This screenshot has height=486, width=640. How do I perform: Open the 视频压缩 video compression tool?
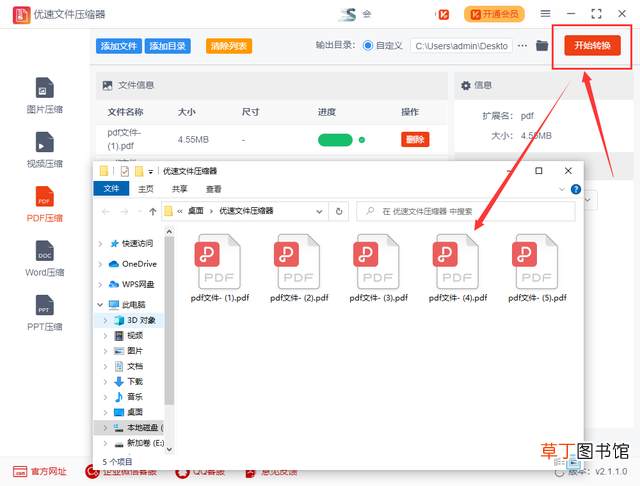click(44, 150)
